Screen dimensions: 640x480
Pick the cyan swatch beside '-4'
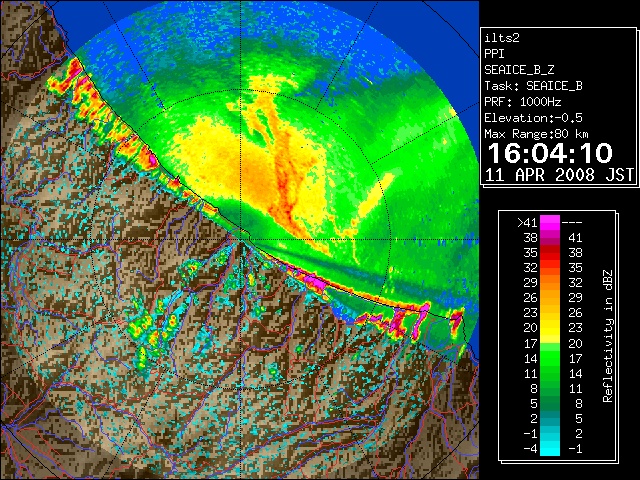pyautogui.click(x=550, y=448)
